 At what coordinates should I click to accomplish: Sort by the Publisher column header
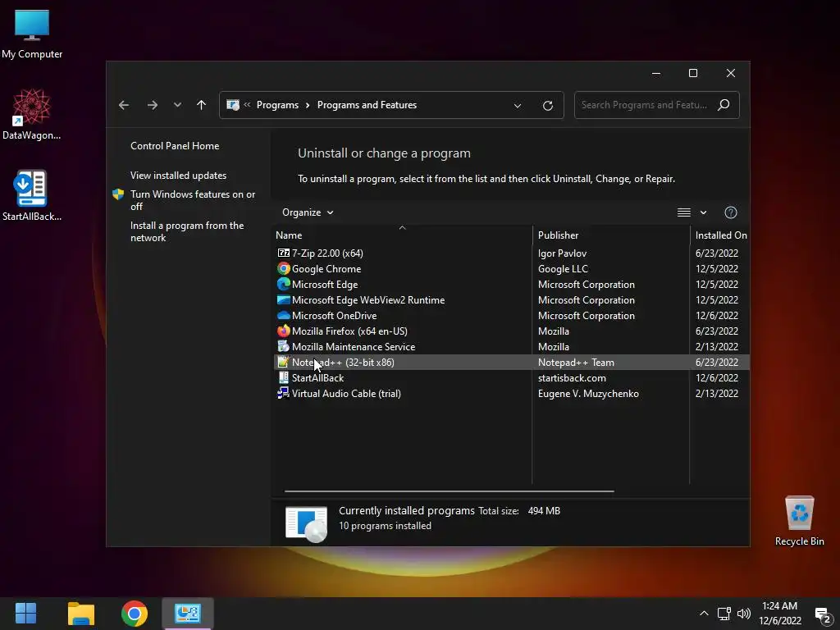tap(610, 235)
